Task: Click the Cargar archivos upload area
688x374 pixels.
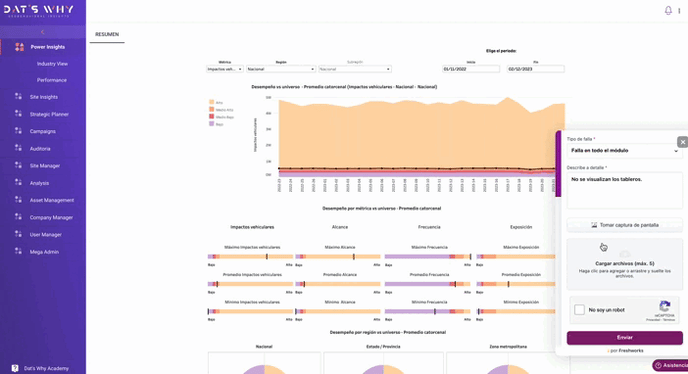Action: (624, 264)
